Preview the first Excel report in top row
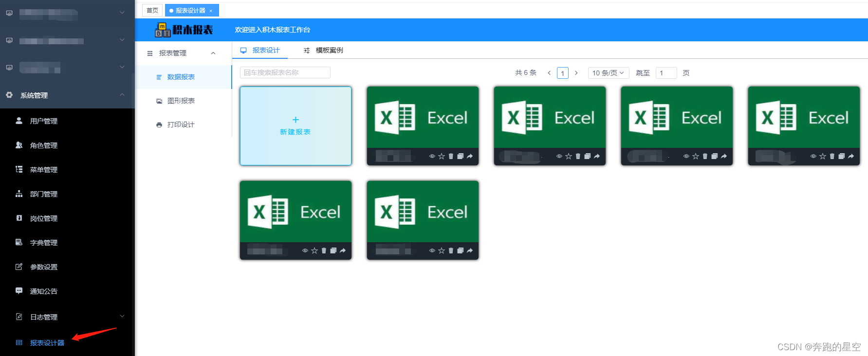868x356 pixels. (432, 156)
